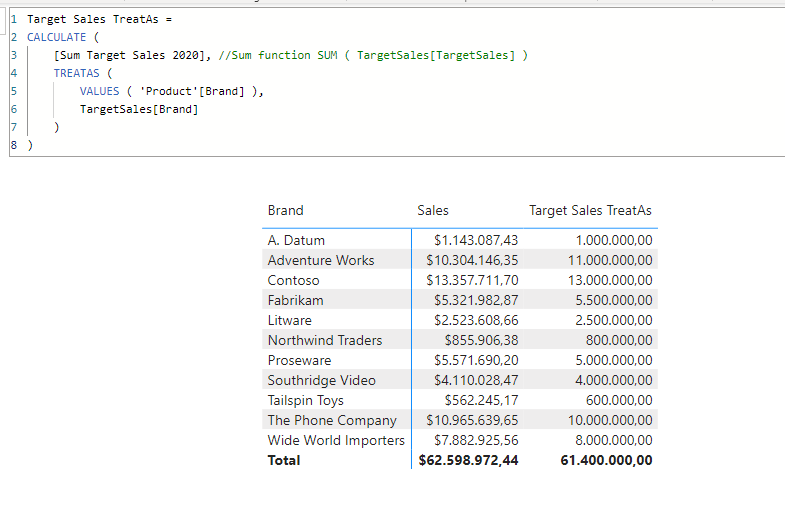Select target value 4.000.000,00
Screen dimensions: 785x510
coord(614,380)
